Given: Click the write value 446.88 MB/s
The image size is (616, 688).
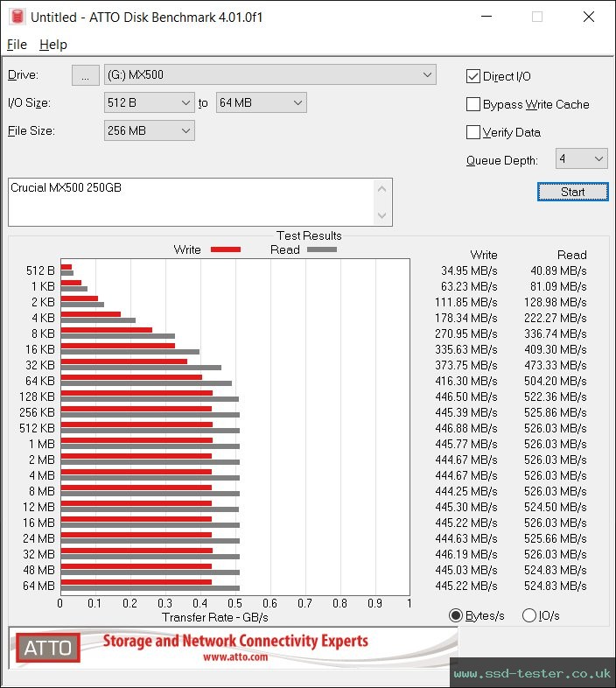Looking at the screenshot, I should (x=466, y=429).
